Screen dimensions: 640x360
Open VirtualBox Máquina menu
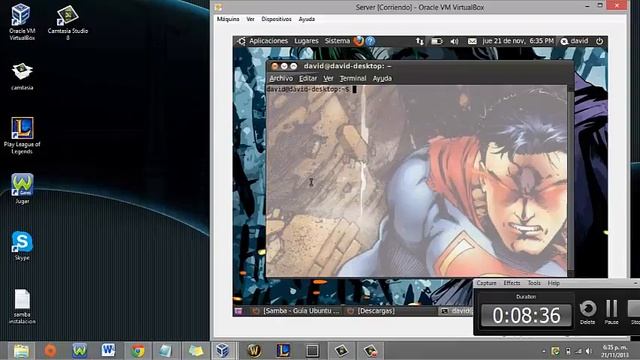[228, 19]
